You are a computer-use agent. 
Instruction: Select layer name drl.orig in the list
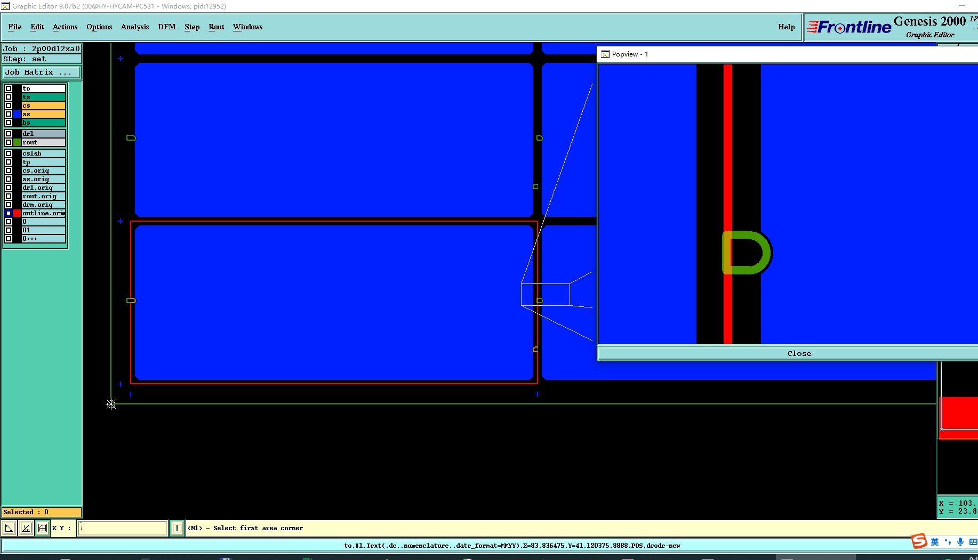[x=44, y=188]
